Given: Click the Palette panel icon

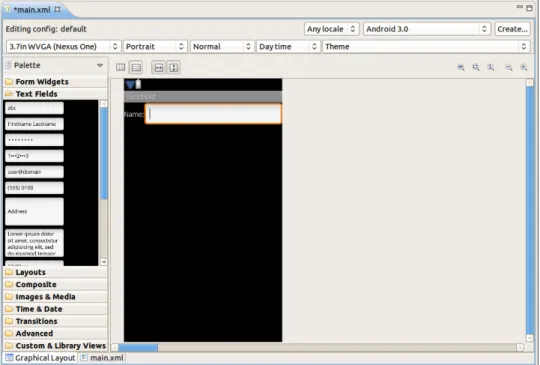Looking at the screenshot, I should [x=9, y=65].
